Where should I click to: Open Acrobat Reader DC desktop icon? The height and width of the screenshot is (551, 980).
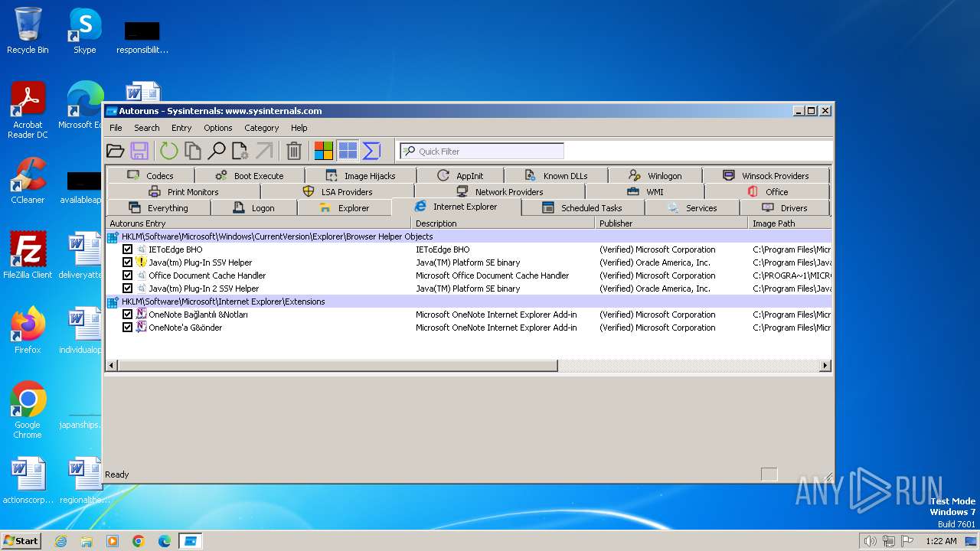28,109
